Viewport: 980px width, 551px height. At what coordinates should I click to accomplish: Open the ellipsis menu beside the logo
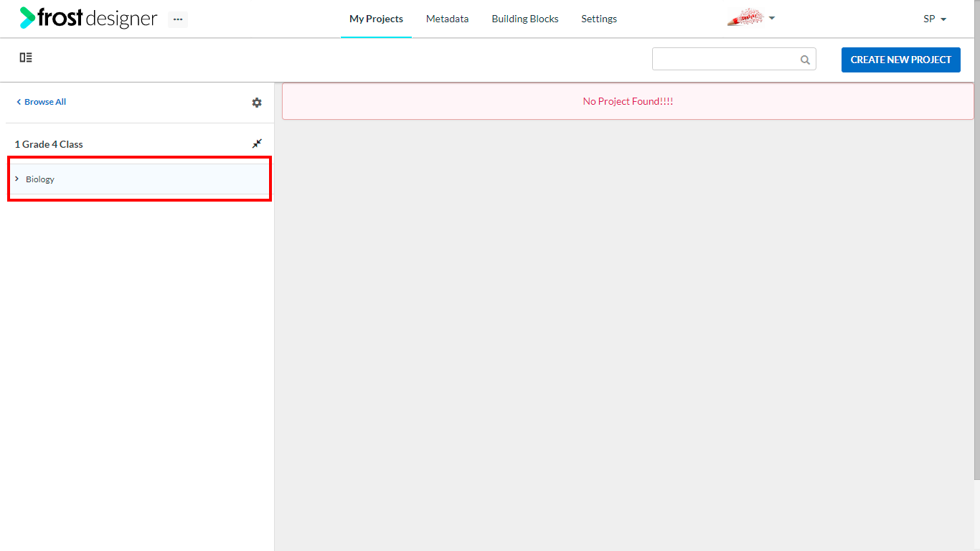pos(178,19)
